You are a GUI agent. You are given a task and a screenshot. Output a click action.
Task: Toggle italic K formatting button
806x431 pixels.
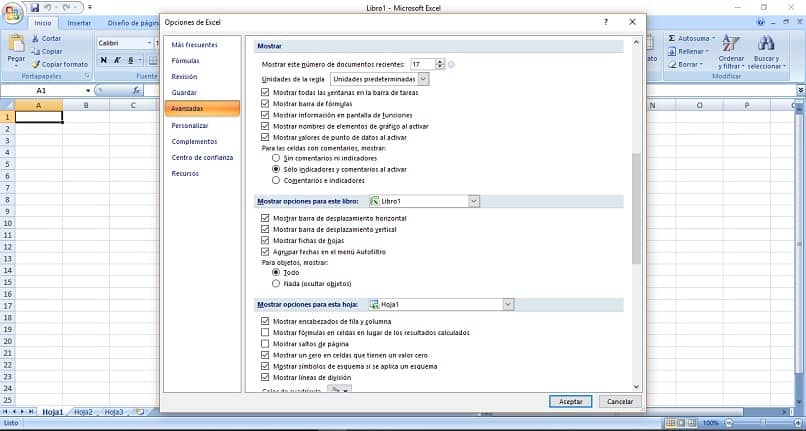(x=117, y=60)
